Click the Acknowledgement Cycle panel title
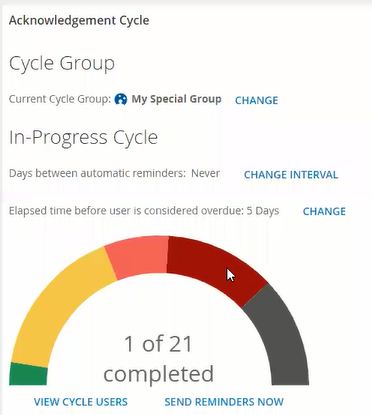372x415 pixels. coord(79,21)
